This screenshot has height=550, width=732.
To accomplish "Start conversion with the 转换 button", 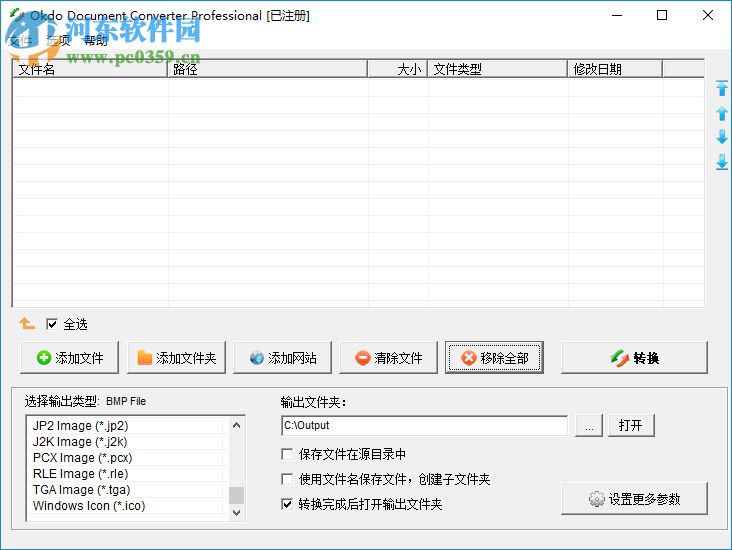I will tap(634, 358).
